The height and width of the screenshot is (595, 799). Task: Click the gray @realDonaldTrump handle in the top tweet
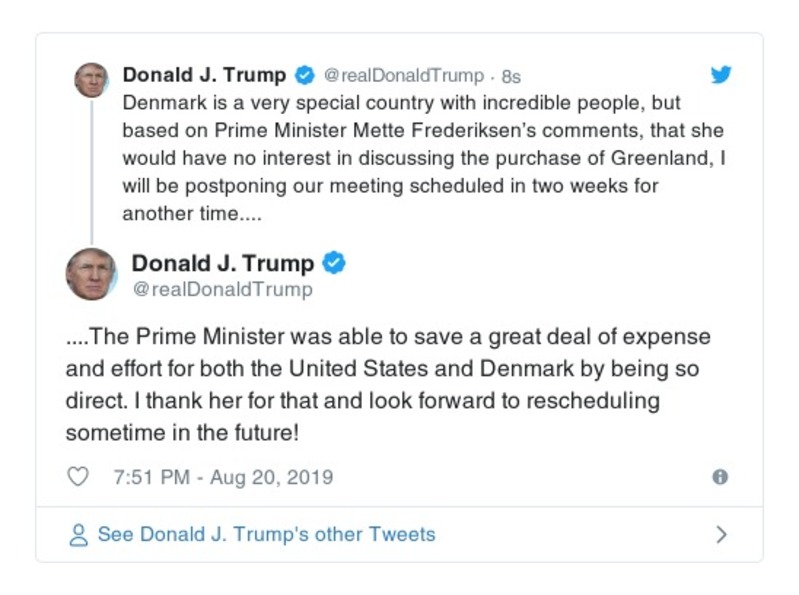coord(403,76)
